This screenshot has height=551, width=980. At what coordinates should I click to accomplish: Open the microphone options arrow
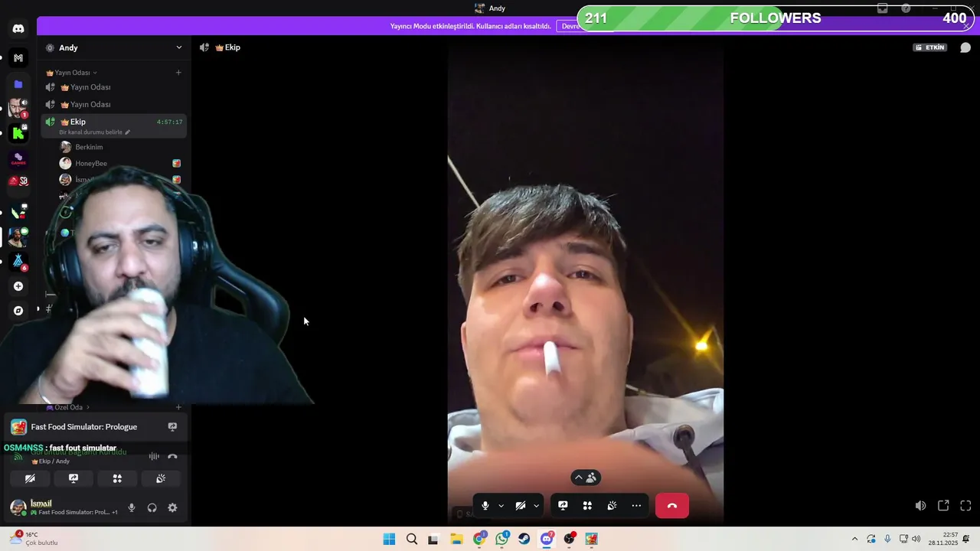[501, 506]
